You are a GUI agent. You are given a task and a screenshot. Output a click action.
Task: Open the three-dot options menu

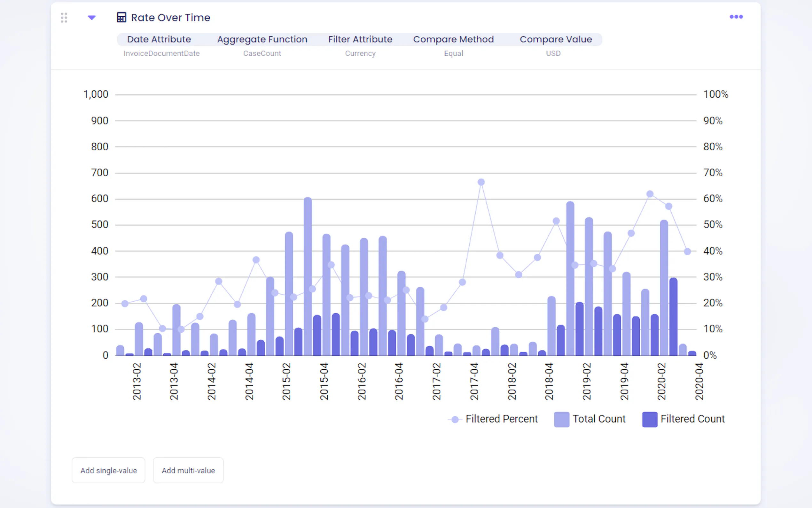[x=736, y=17]
